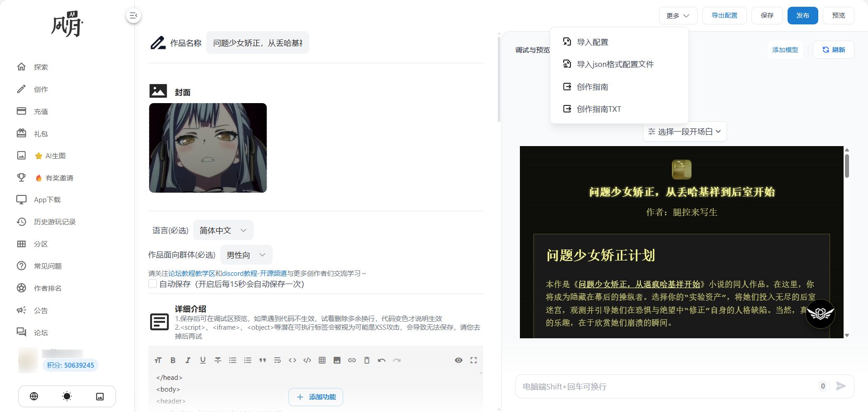The height and width of the screenshot is (412, 868).
Task: Choose 创作指南TXT in the dropdown menu
Action: tap(599, 109)
